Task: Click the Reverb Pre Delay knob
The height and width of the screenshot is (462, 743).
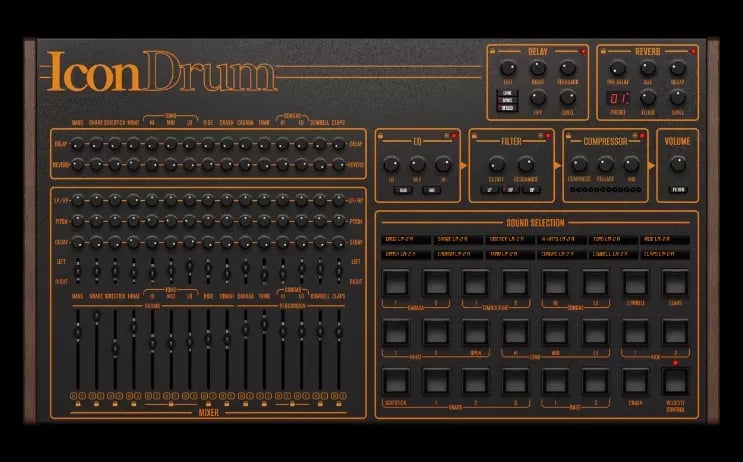Action: (x=617, y=68)
